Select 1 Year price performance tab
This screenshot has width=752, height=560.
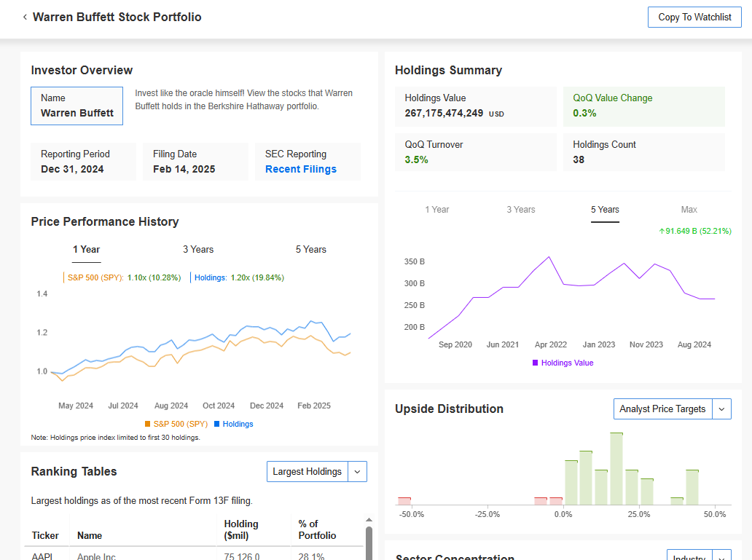tap(86, 249)
